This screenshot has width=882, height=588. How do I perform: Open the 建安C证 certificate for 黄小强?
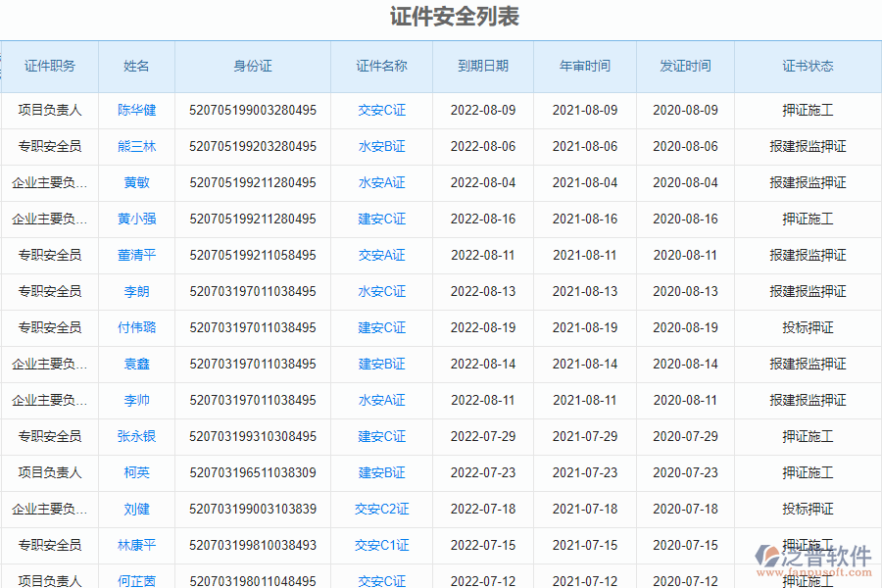[x=380, y=219]
